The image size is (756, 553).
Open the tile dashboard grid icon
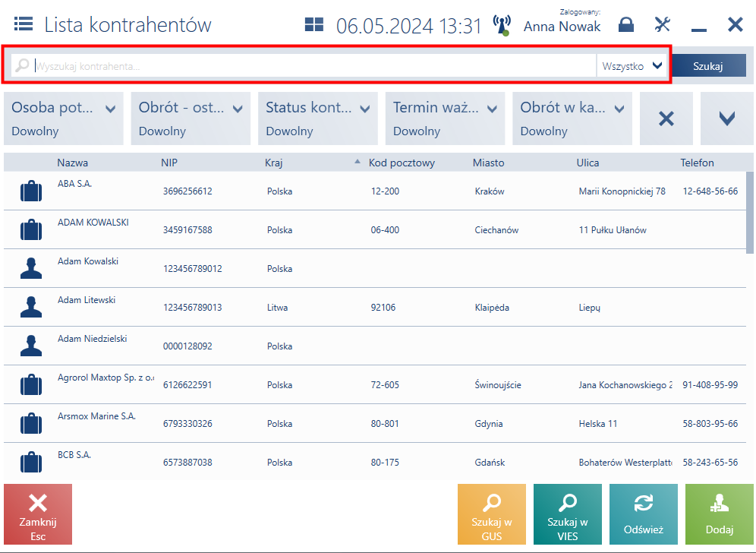click(314, 24)
